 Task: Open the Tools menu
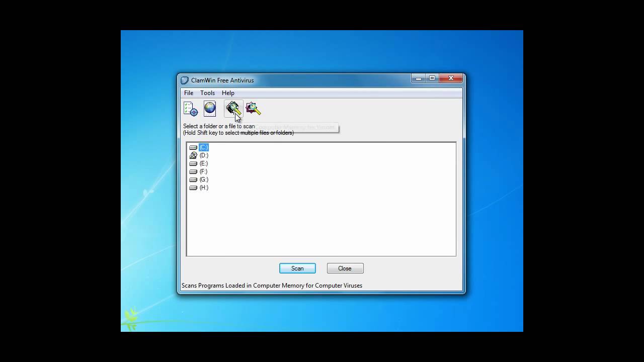coord(207,93)
